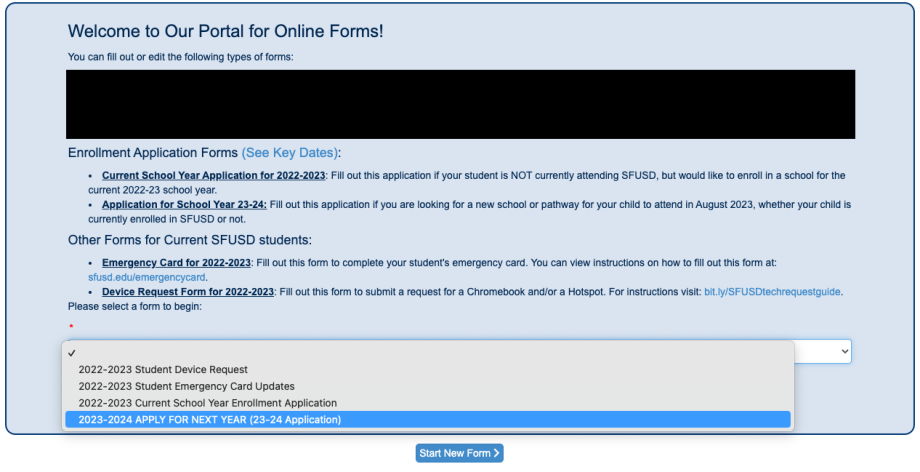The height and width of the screenshot is (472, 920).
Task: Open the See Key Dates link
Action: tap(290, 153)
